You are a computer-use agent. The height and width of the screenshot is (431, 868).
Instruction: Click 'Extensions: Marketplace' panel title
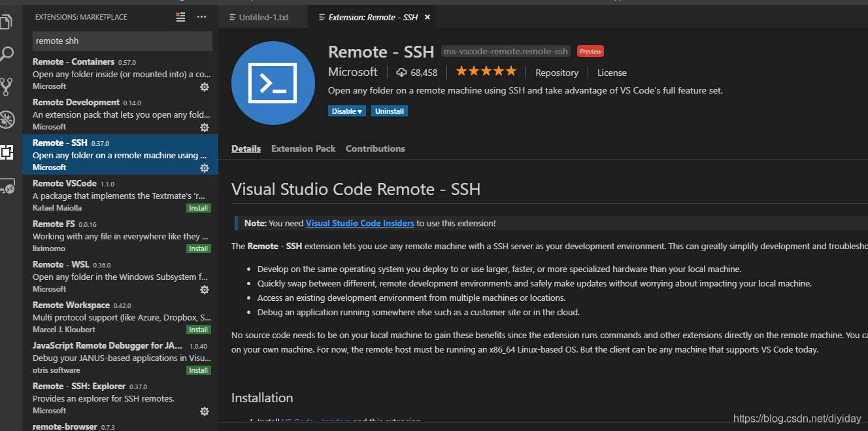coord(82,17)
